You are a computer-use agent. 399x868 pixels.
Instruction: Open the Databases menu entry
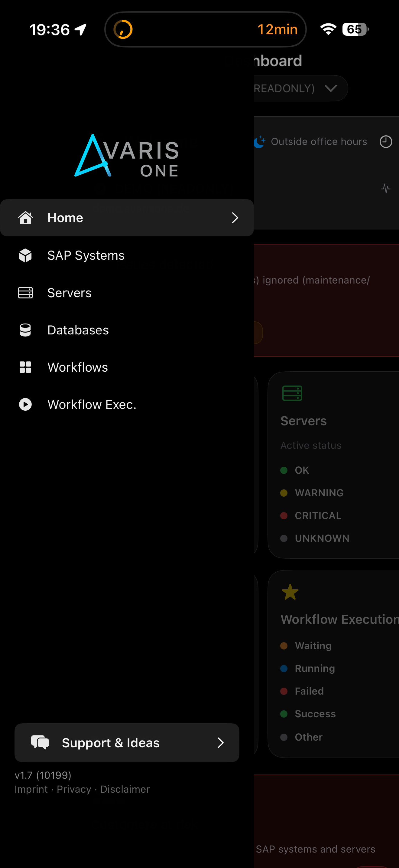(x=127, y=330)
